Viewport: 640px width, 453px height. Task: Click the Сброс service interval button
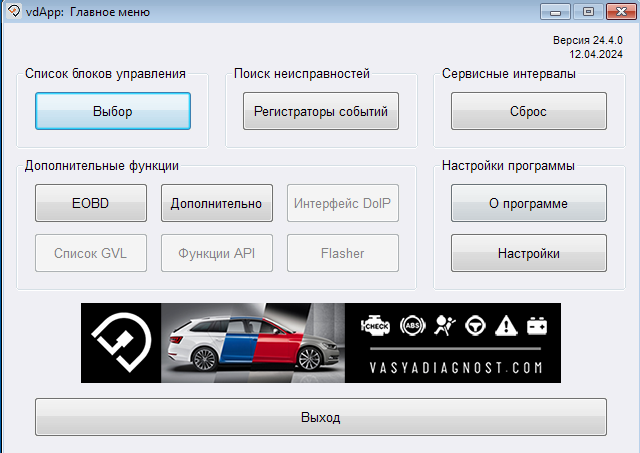[529, 111]
